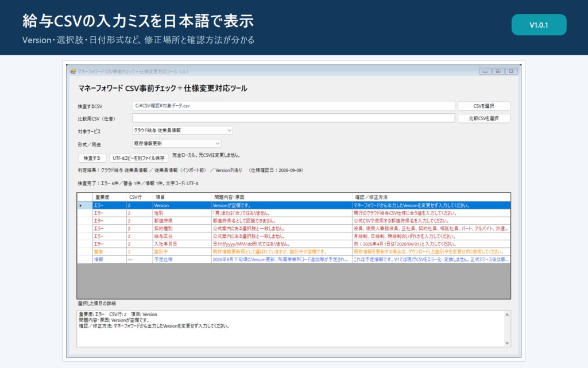The height and width of the screenshot is (368, 588).
Task: Click the 情報 severity cell
Action: coord(109,259)
